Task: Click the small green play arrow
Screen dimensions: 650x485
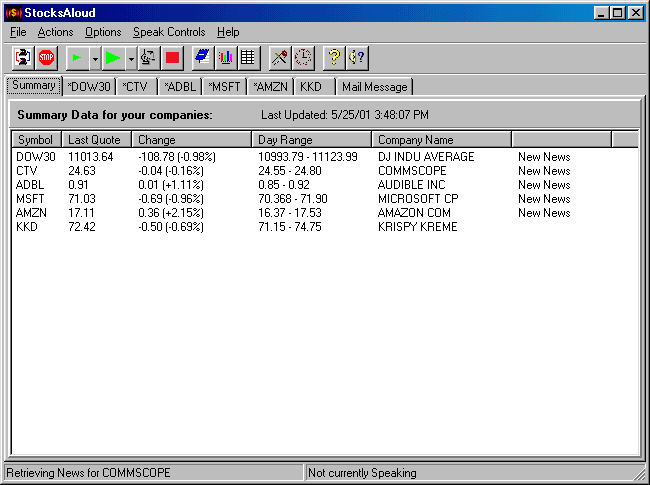Action: pyautogui.click(x=77, y=57)
